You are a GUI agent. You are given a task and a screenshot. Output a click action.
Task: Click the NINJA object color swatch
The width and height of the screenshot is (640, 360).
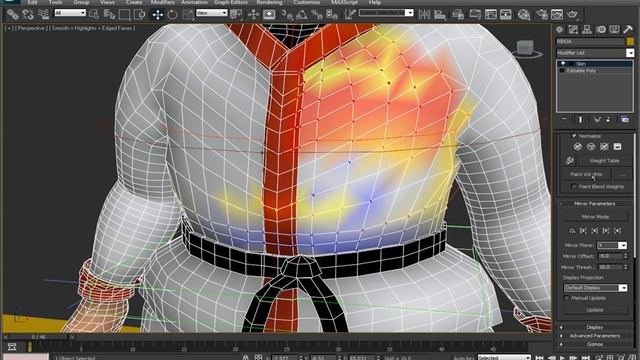(631, 41)
